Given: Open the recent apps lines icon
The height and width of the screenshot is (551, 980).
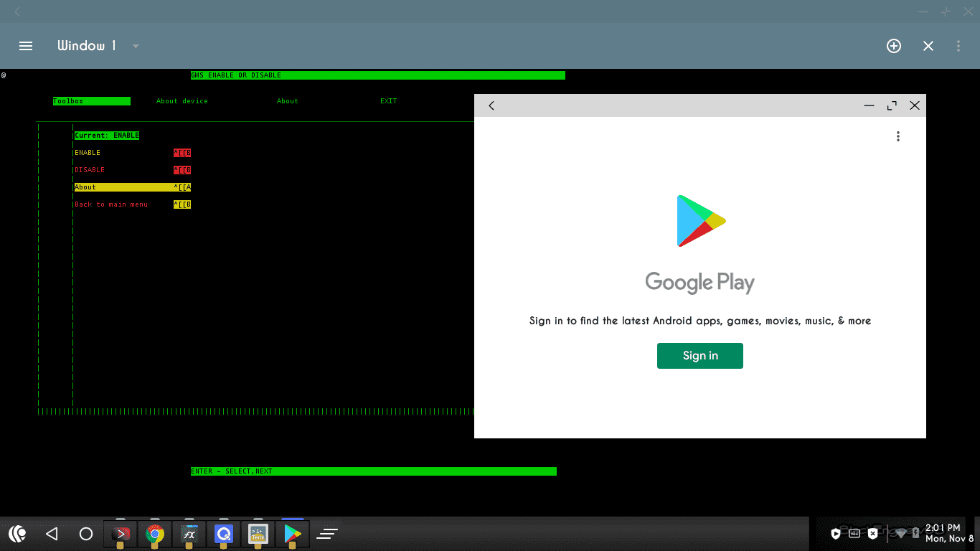Looking at the screenshot, I should pos(327,534).
